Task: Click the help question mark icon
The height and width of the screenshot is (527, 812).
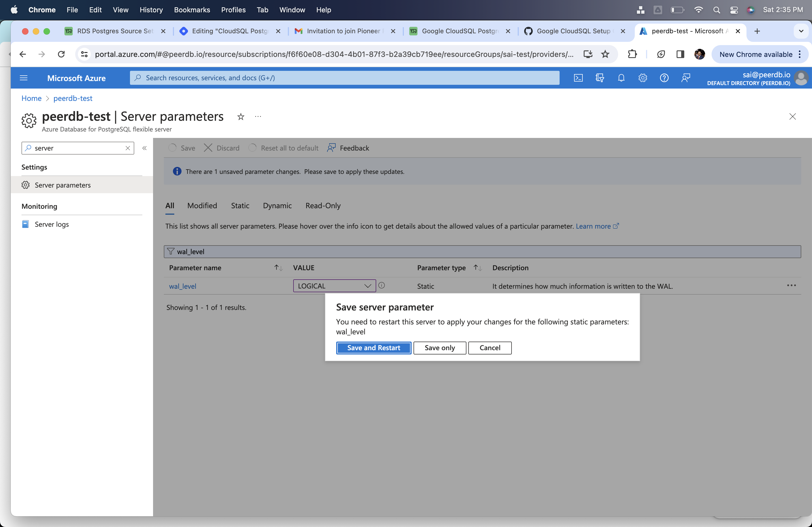Action: tap(664, 78)
